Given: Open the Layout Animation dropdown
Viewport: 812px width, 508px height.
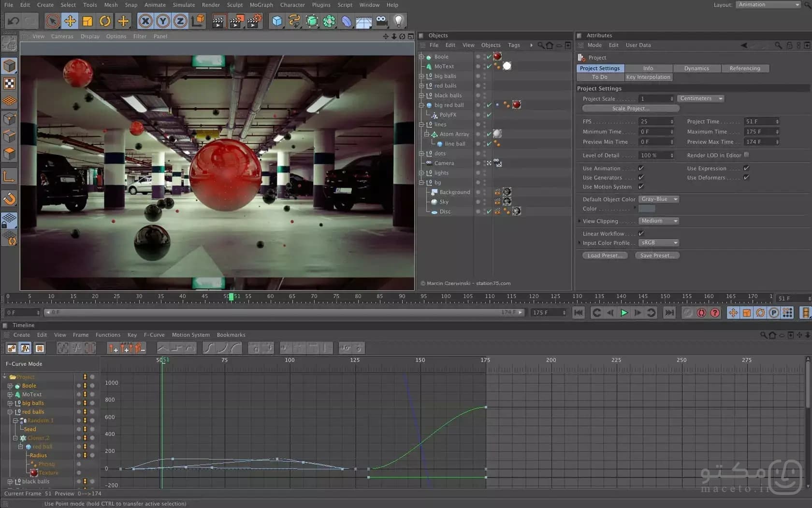Looking at the screenshot, I should (x=768, y=5).
